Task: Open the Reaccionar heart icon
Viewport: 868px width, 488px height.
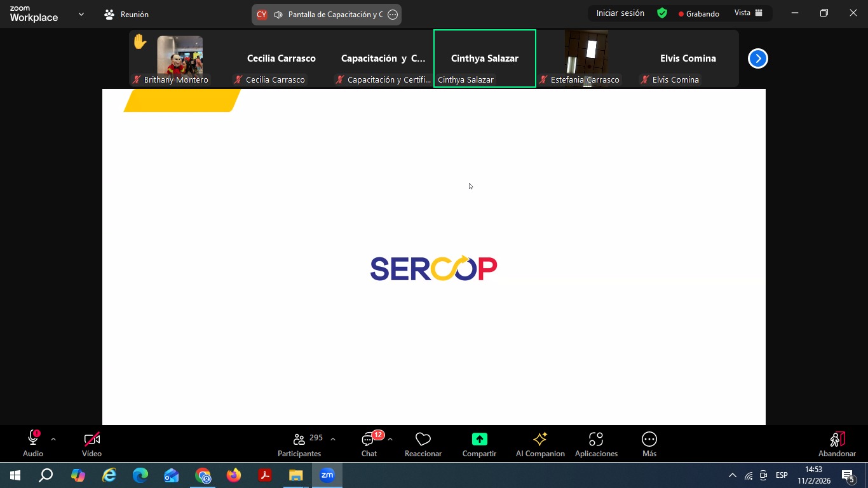Action: [423, 440]
